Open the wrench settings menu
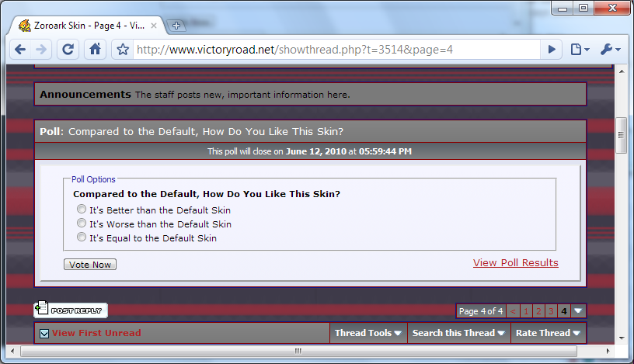Viewport: 634px width, 364px height. pos(607,50)
